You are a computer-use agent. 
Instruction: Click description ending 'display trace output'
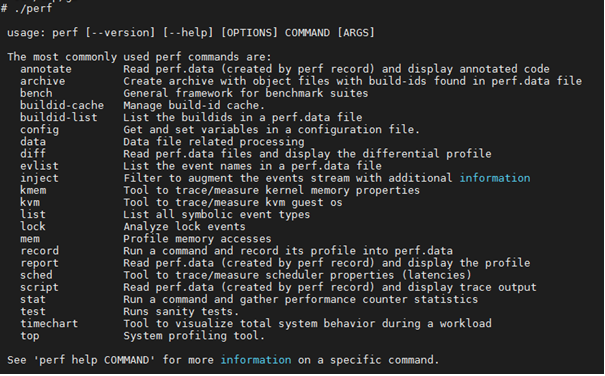pos(330,288)
